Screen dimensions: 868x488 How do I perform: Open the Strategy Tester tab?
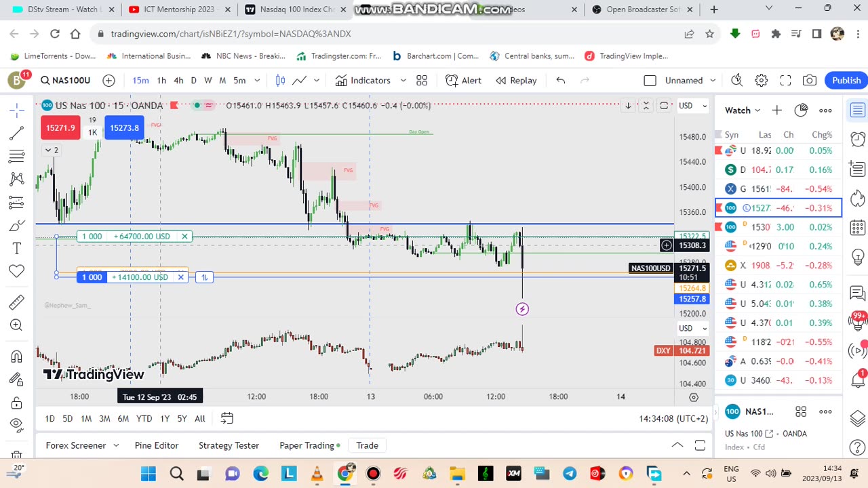click(229, 445)
